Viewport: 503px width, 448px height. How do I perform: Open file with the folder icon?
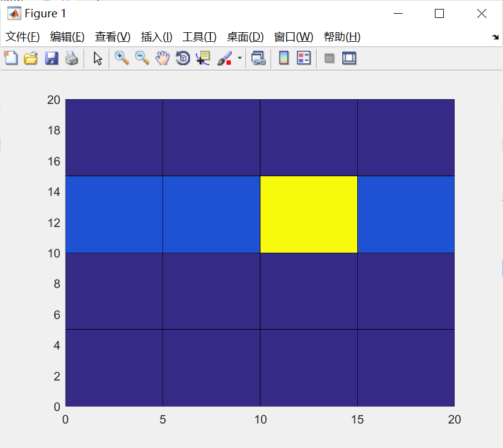tap(31, 59)
